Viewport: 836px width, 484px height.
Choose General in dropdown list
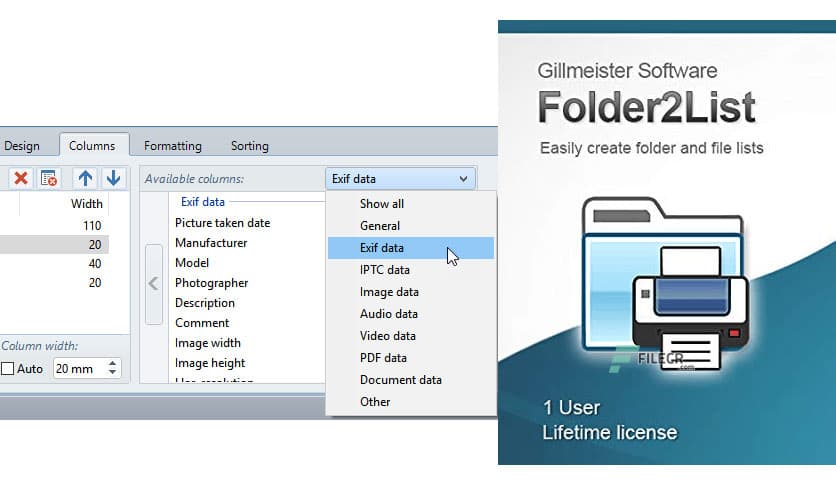click(411, 225)
